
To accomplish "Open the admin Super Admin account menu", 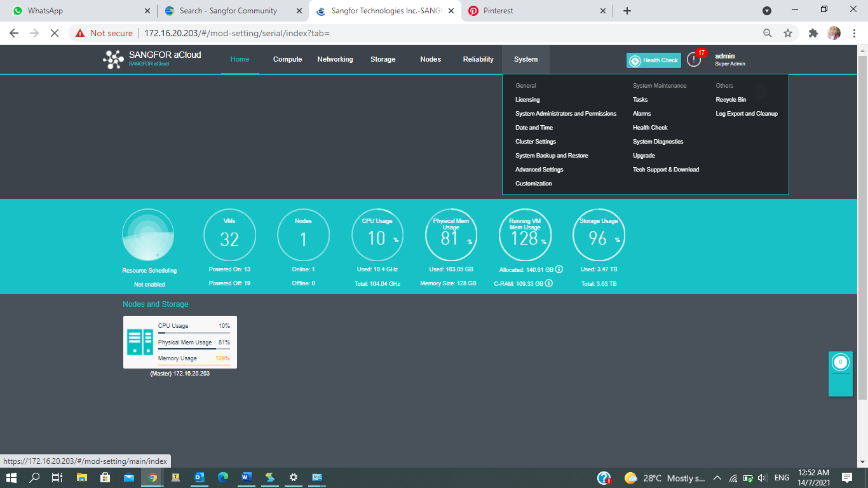I will point(730,60).
